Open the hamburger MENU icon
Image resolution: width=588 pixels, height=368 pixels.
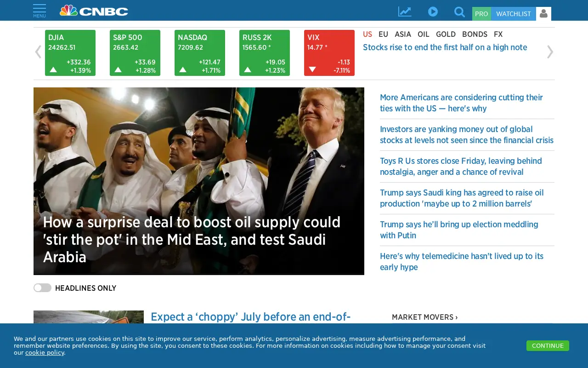[x=40, y=11]
